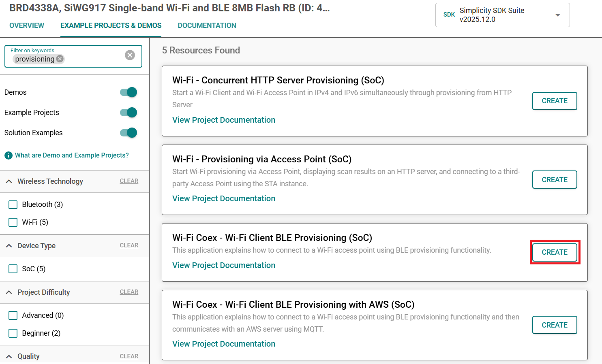Turn off Solution Examples toggle
Screen dimensions: 602x364
(x=129, y=133)
